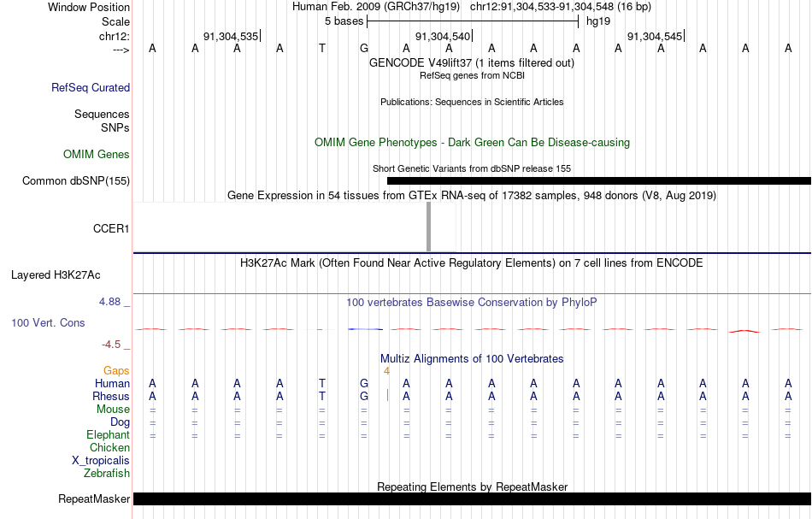Click the Zebrafish alignment row label
The width and height of the screenshot is (812, 519).
107,473
